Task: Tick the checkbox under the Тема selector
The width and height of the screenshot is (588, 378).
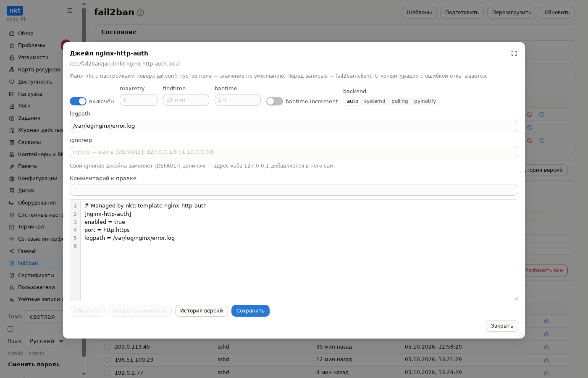Action: 10,329
